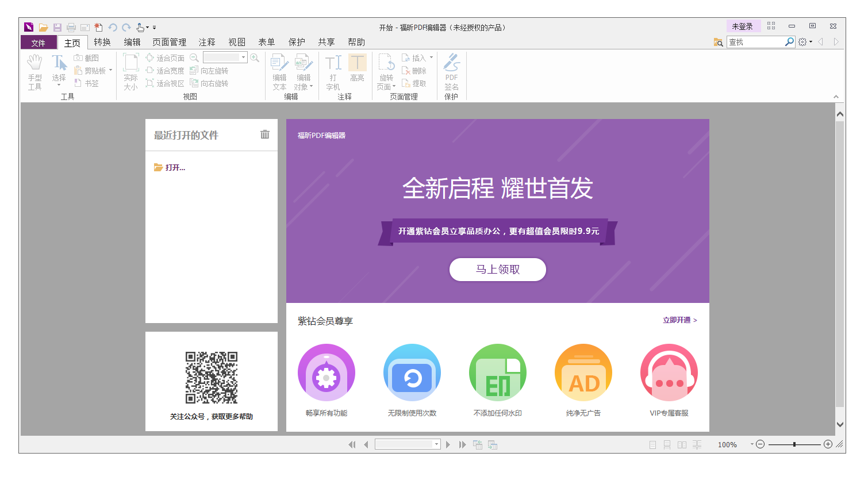Choose 适合宽度 fit width view
Screen dimensions: 868x480
[165, 71]
